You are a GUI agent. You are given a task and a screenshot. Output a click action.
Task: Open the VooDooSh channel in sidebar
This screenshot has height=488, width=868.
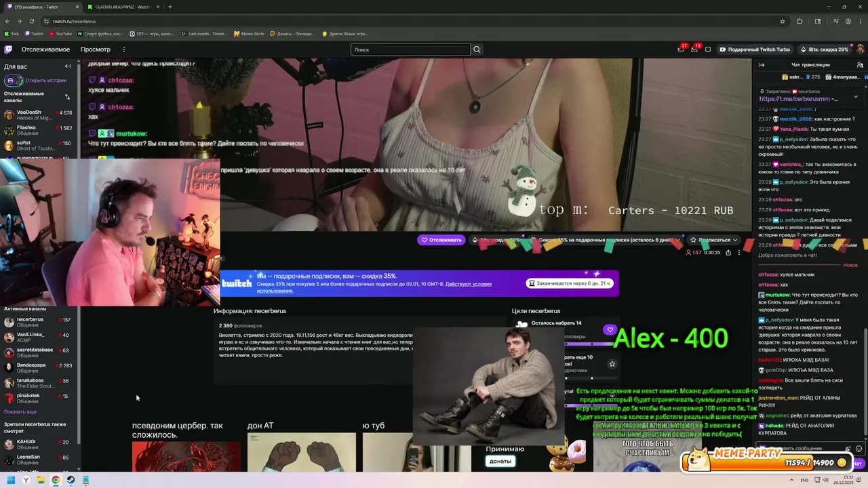coord(38,115)
